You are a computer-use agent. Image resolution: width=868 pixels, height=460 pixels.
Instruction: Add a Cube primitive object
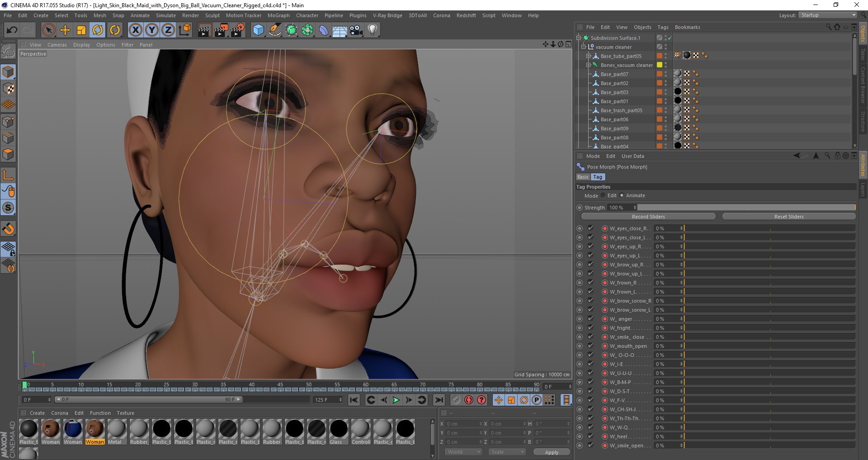[x=258, y=30]
